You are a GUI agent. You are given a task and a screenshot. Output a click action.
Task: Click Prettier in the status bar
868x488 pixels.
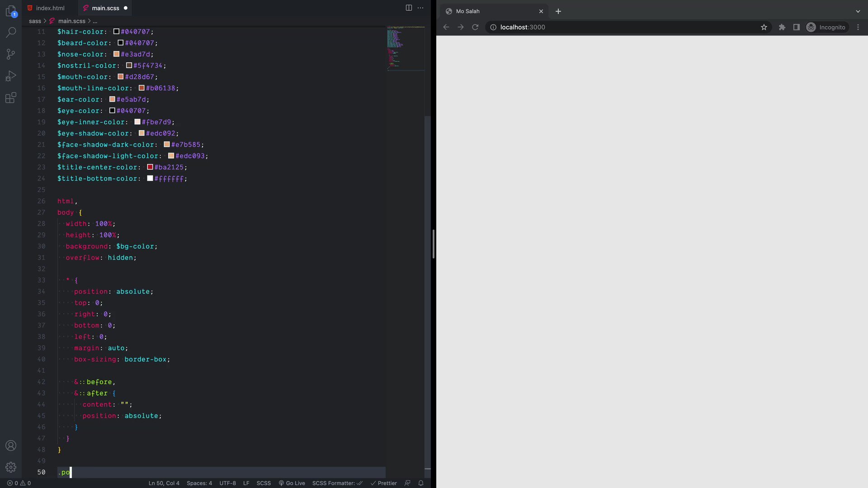click(383, 483)
